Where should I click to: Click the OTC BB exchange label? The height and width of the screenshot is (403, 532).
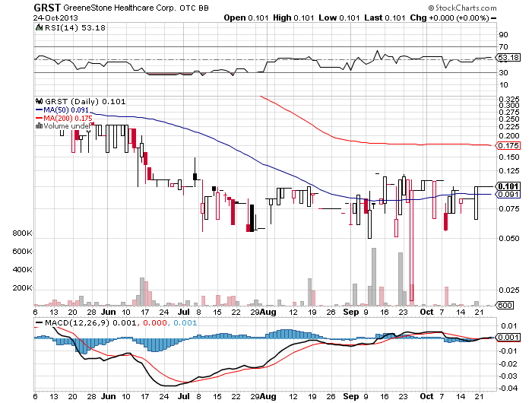(x=194, y=8)
